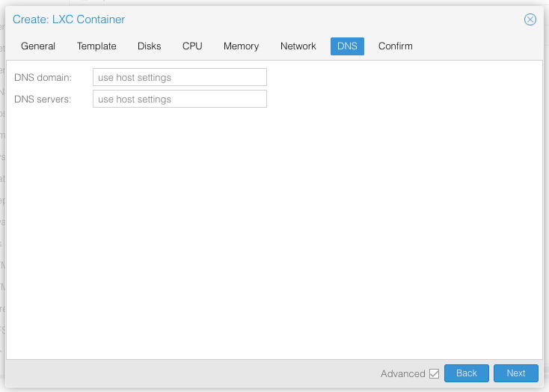Viewport: 549px width, 392px height.
Task: Open the Template tab
Action: pos(96,46)
